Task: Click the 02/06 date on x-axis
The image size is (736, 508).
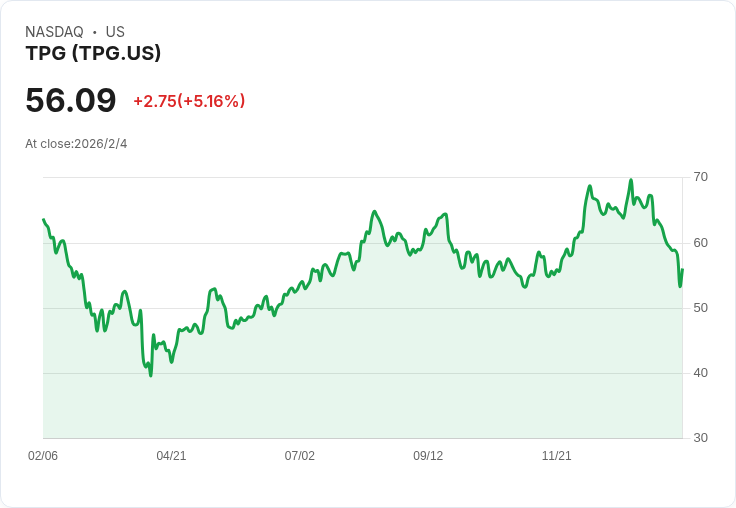Action: [43, 456]
